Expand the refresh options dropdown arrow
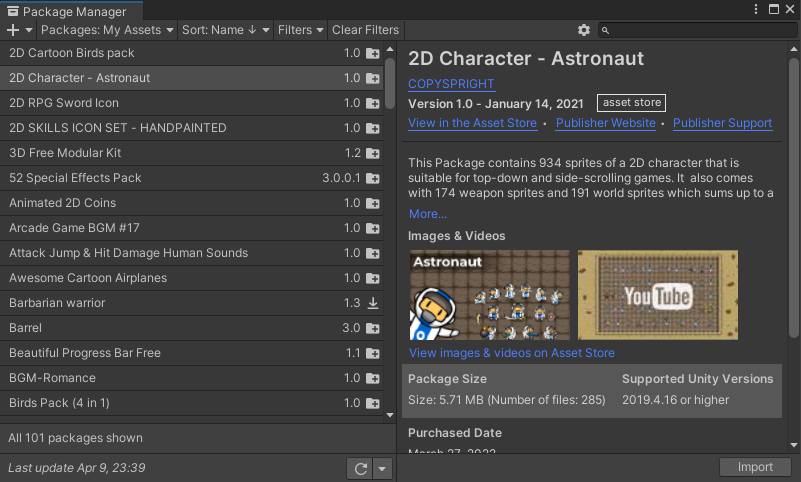The height and width of the screenshot is (482, 801). 382,468
